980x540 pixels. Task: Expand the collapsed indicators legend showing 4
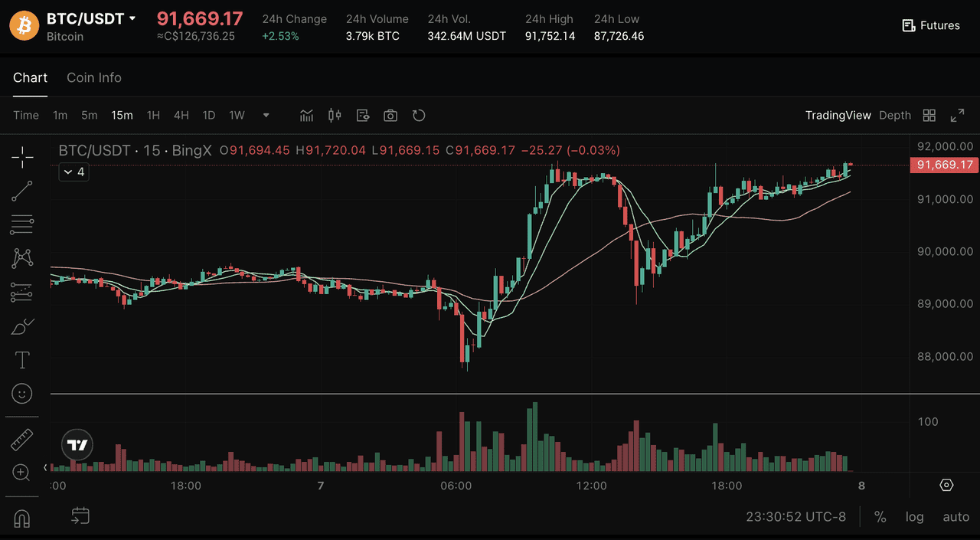[73, 172]
